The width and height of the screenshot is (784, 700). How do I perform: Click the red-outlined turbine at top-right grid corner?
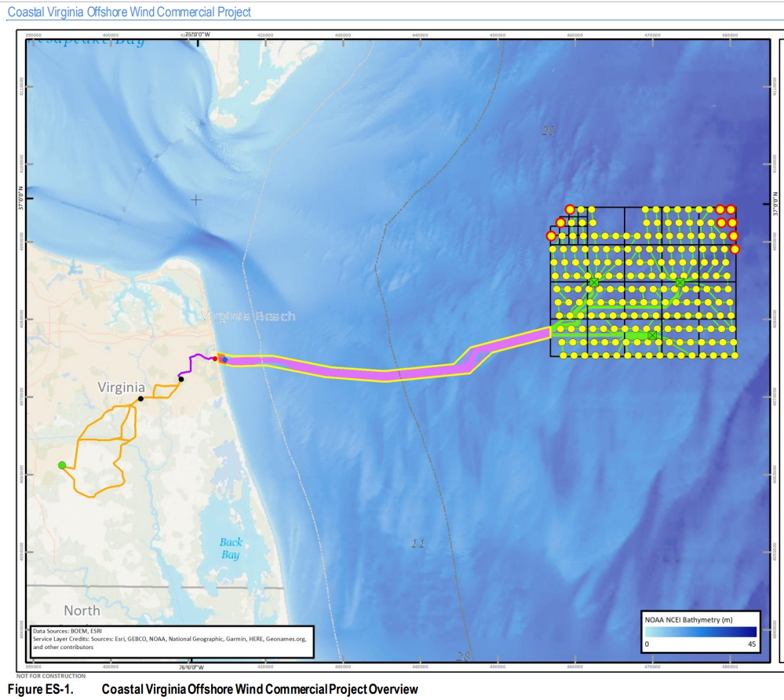pos(730,210)
